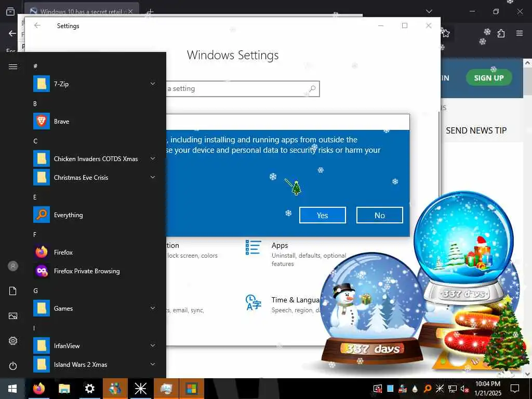532x399 pixels.
Task: Click the Power icon in Start
Action: coord(13,366)
